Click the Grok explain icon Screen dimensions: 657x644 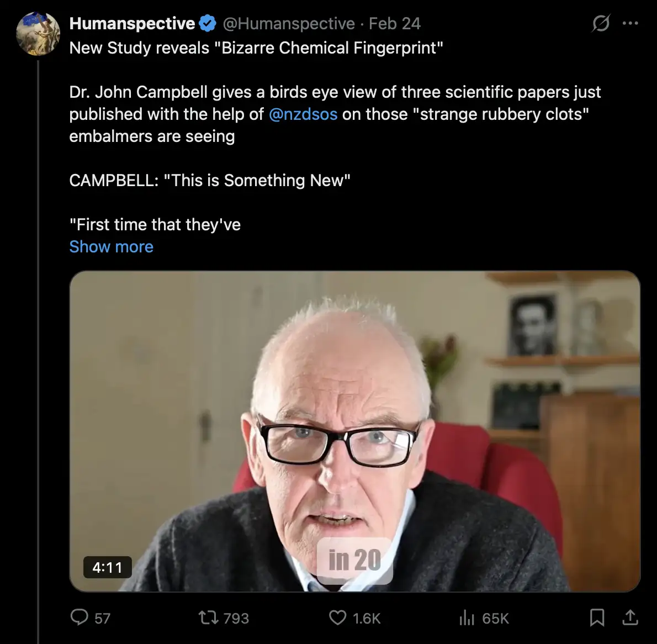click(x=601, y=24)
